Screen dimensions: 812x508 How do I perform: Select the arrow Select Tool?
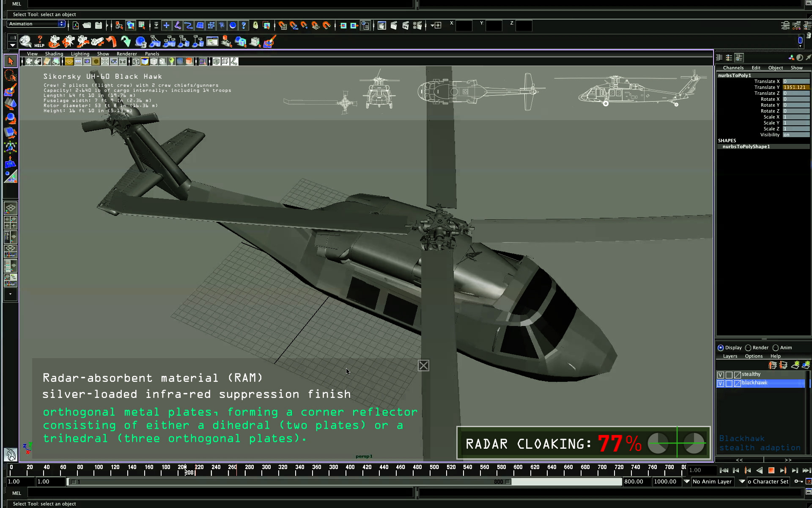(x=11, y=61)
